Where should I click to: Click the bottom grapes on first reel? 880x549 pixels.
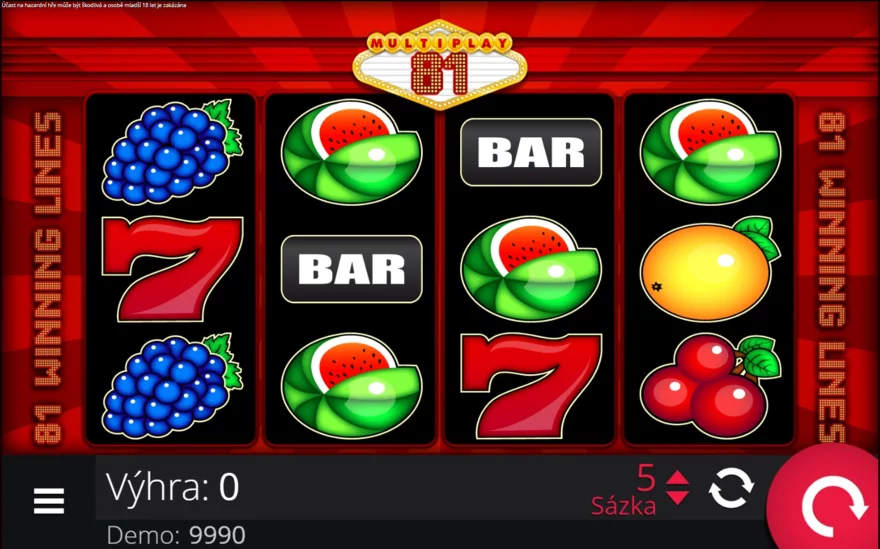(172, 386)
